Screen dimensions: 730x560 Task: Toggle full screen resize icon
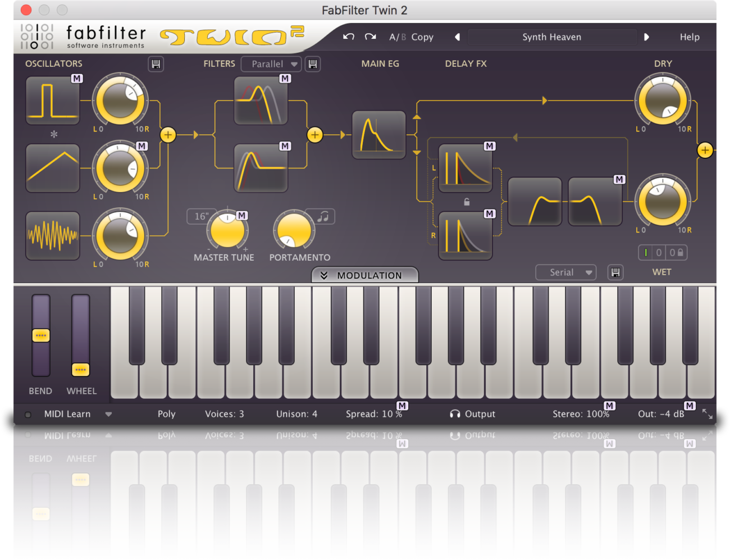708,414
